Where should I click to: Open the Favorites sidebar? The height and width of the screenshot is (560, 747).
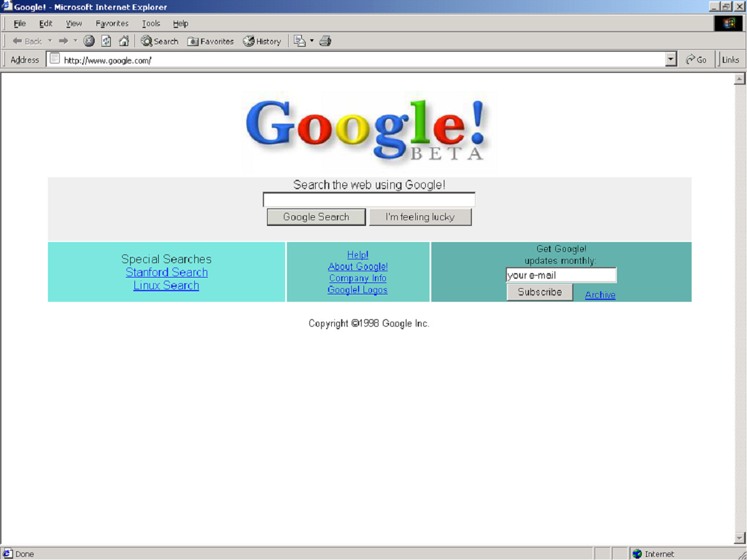point(211,41)
